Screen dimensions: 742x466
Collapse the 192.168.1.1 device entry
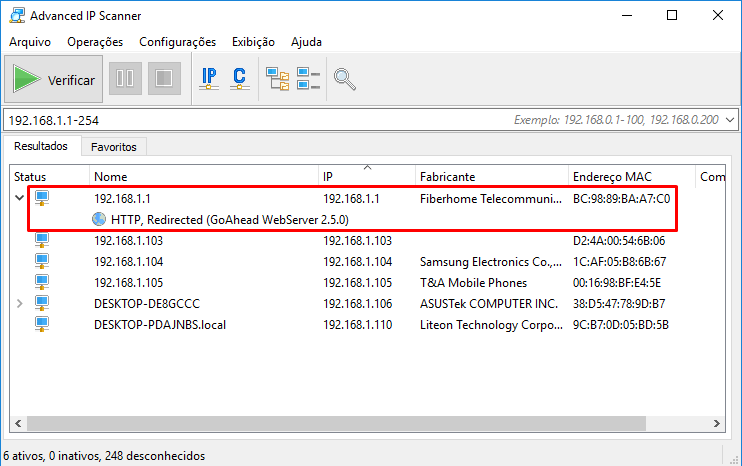(19, 198)
